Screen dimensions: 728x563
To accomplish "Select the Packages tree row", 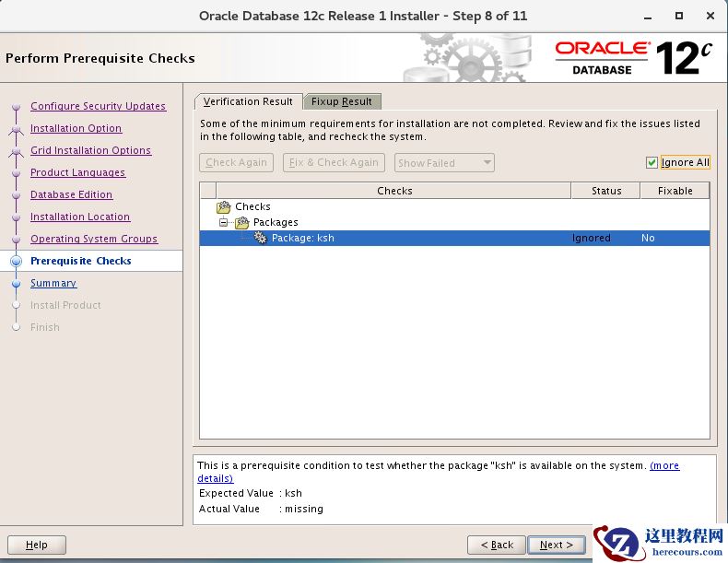I will (x=454, y=223).
